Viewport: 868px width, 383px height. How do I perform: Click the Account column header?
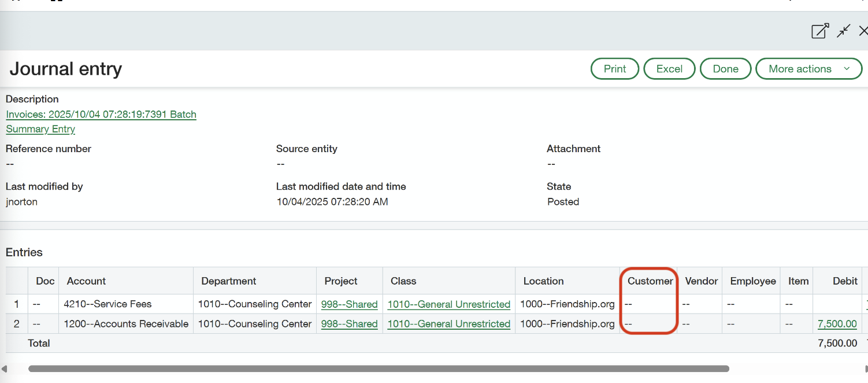click(x=86, y=281)
